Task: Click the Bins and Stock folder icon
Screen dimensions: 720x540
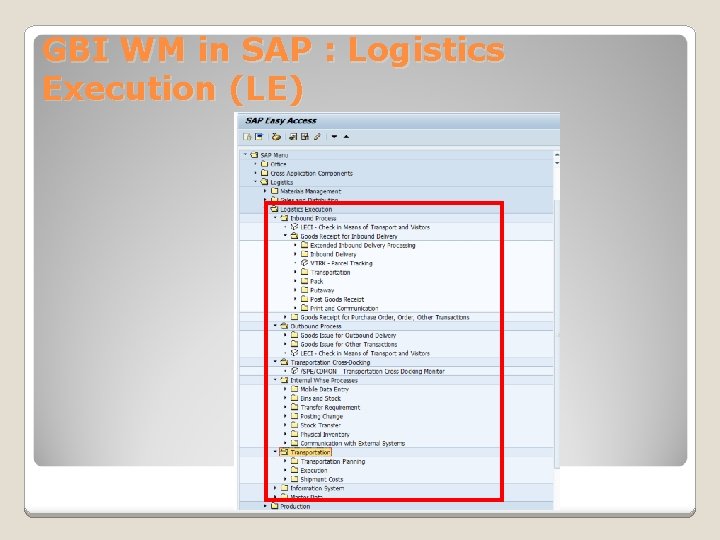Action: click(x=294, y=398)
